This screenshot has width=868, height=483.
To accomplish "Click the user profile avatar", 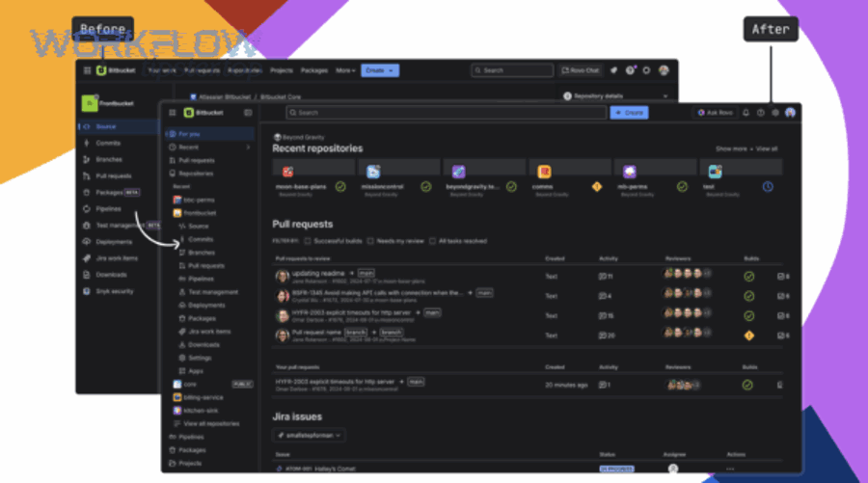I will pyautogui.click(x=790, y=113).
